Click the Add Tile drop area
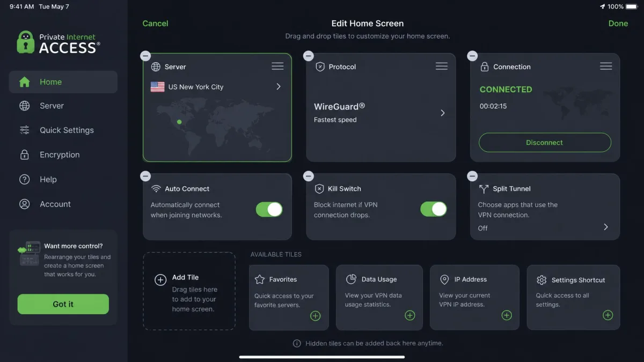 pos(189,291)
